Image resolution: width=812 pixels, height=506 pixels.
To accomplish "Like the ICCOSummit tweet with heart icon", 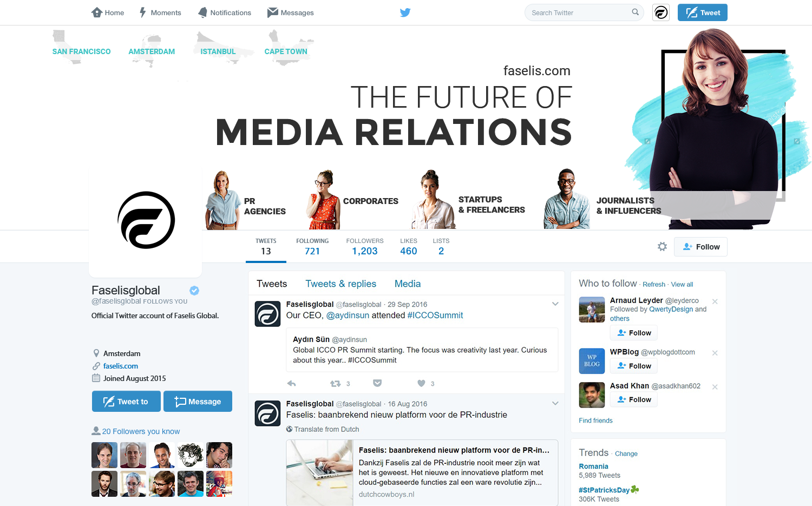I will 421,383.
